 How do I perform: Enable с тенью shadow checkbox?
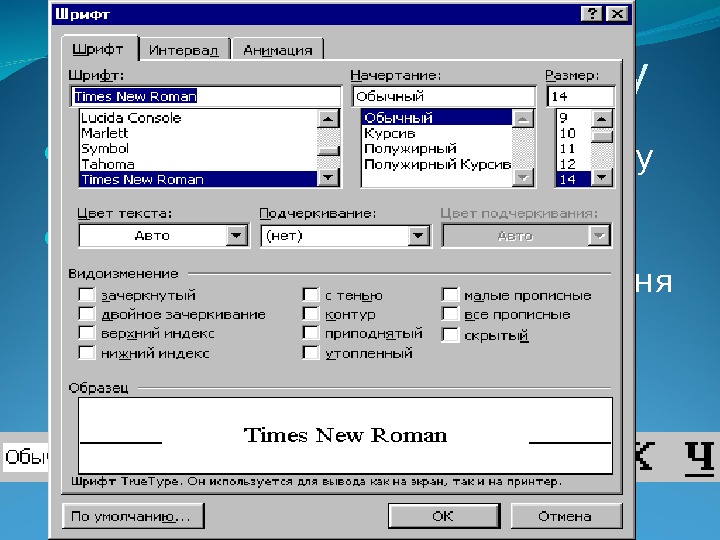(310, 294)
